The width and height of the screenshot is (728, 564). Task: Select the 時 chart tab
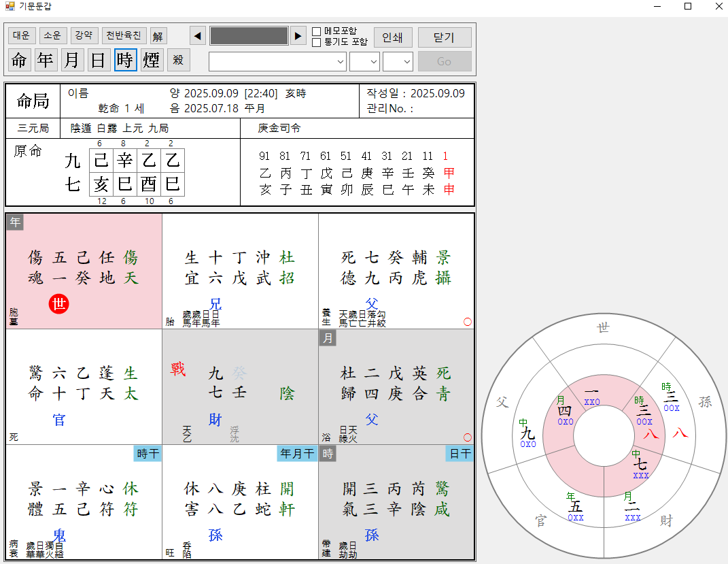(x=125, y=60)
